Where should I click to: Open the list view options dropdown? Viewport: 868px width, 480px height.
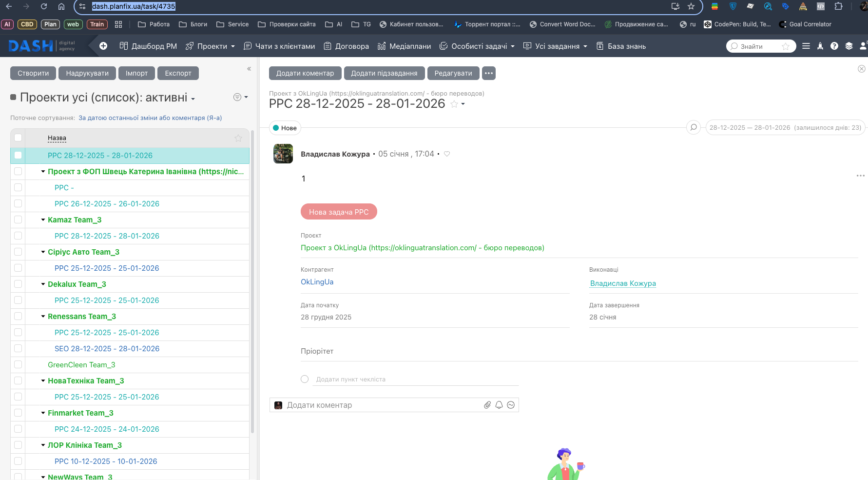(x=241, y=97)
